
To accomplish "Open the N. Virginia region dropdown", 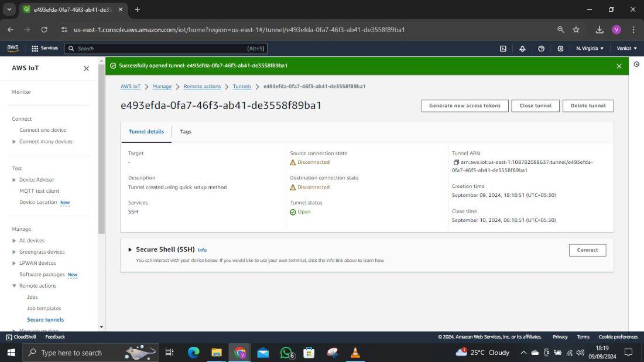I will pyautogui.click(x=590, y=49).
